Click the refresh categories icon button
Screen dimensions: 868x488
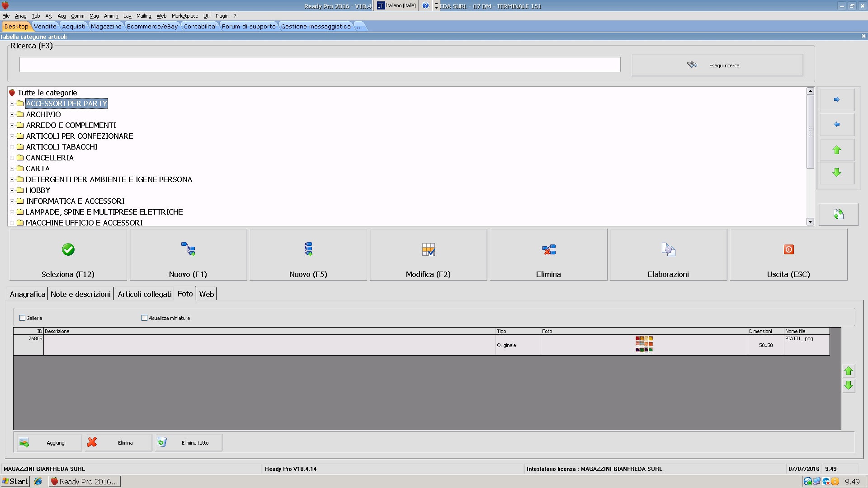click(838, 214)
